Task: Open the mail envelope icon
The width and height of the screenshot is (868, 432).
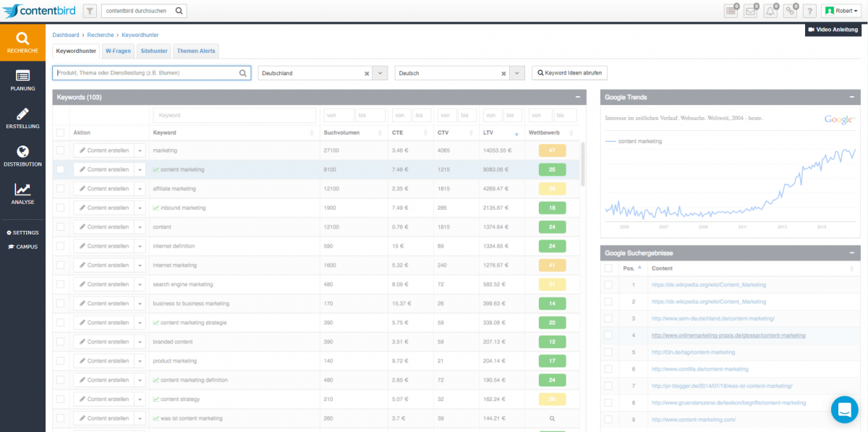Action: pos(751,11)
